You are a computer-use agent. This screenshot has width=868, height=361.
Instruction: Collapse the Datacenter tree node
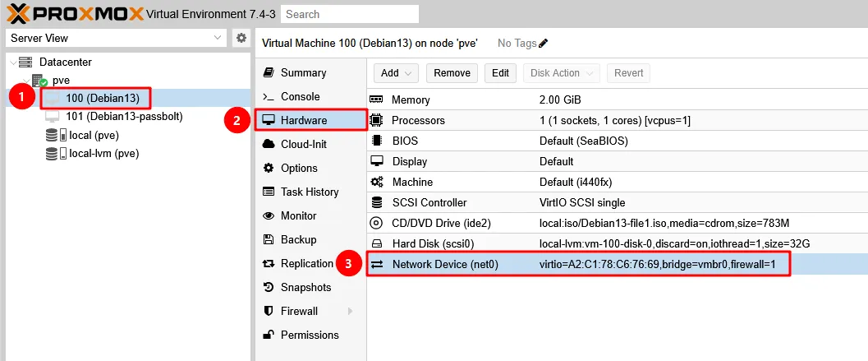pyautogui.click(x=14, y=62)
